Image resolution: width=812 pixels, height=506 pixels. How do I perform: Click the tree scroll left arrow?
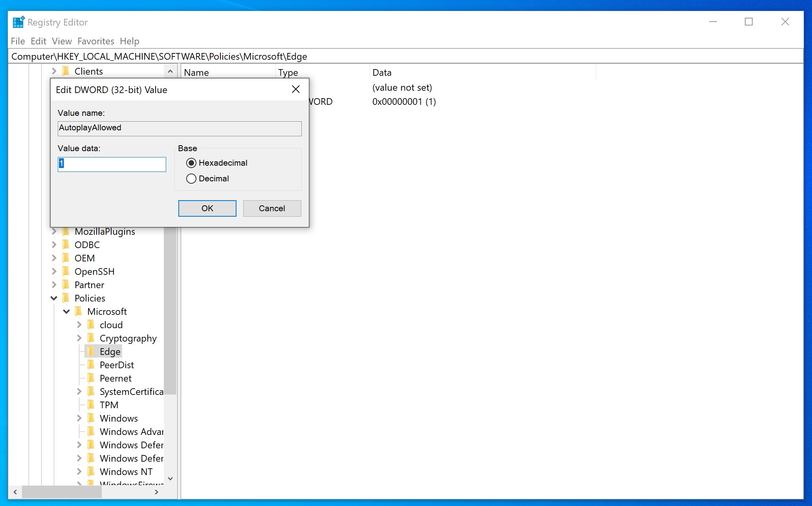pos(15,492)
